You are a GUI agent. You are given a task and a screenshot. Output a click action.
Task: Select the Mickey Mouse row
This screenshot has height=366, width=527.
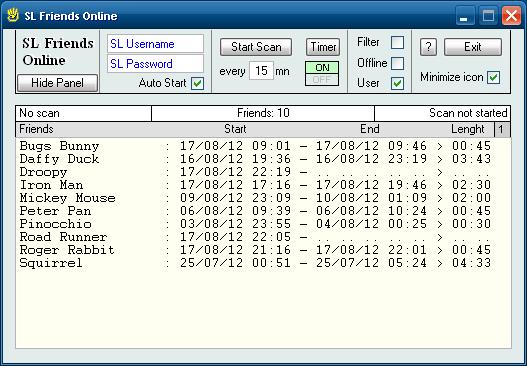255,198
